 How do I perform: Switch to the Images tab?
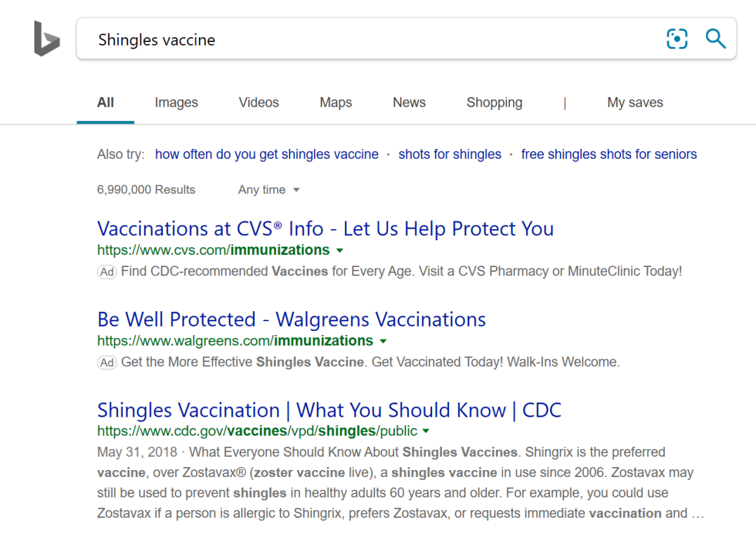[176, 102]
